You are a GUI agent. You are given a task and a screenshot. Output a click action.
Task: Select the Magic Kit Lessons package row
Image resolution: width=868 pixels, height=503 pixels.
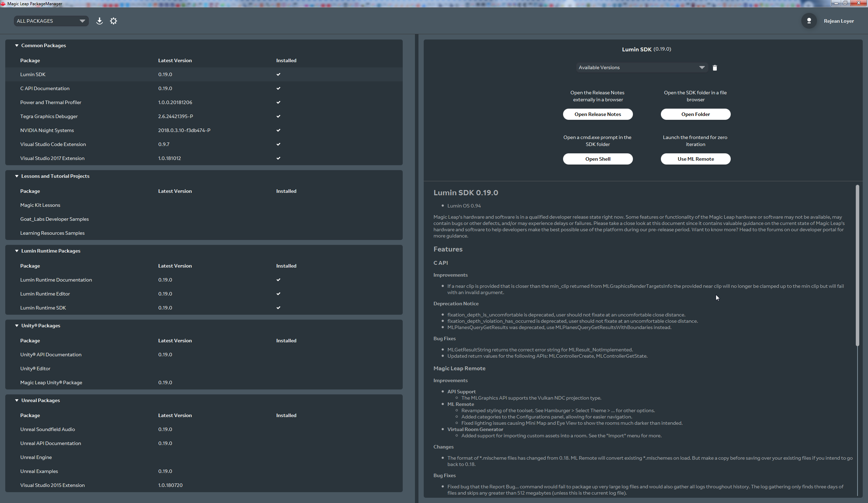pyautogui.click(x=204, y=205)
